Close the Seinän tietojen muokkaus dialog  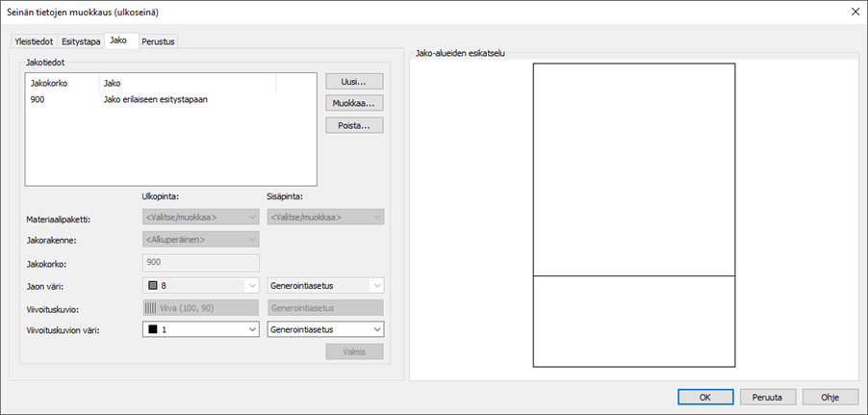[855, 12]
